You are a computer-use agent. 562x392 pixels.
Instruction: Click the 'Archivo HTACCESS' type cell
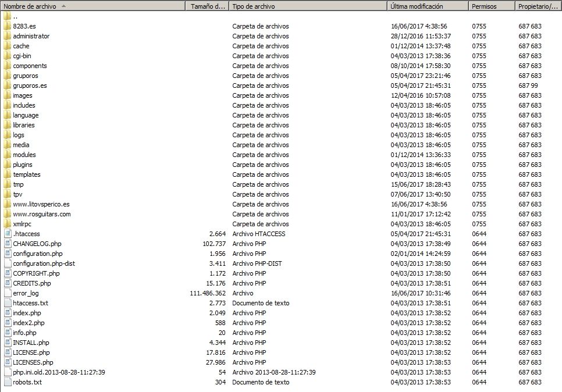pyautogui.click(x=259, y=234)
